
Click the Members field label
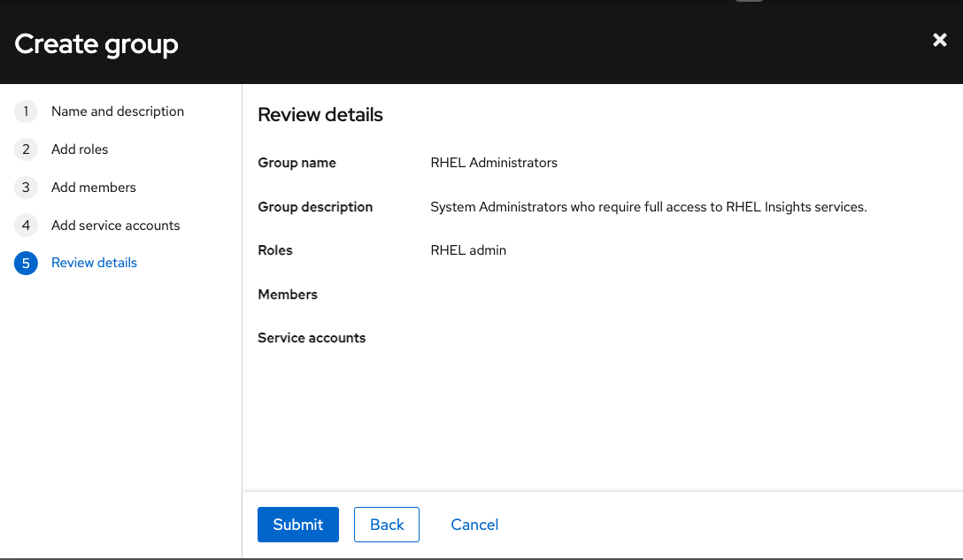[288, 295]
